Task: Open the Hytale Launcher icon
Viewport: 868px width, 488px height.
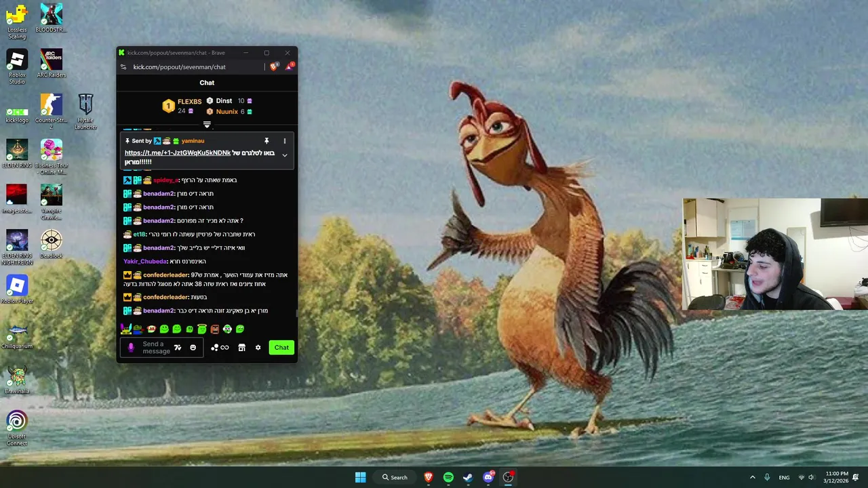Action: pos(85,112)
